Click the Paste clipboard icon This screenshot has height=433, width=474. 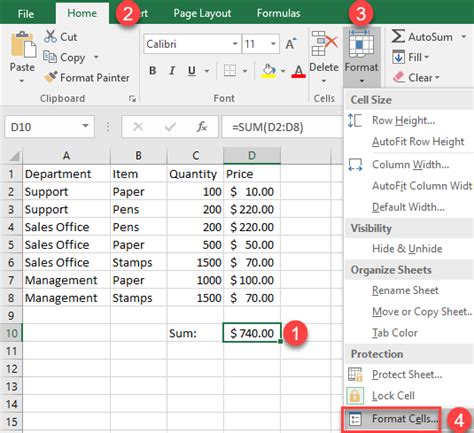23,45
